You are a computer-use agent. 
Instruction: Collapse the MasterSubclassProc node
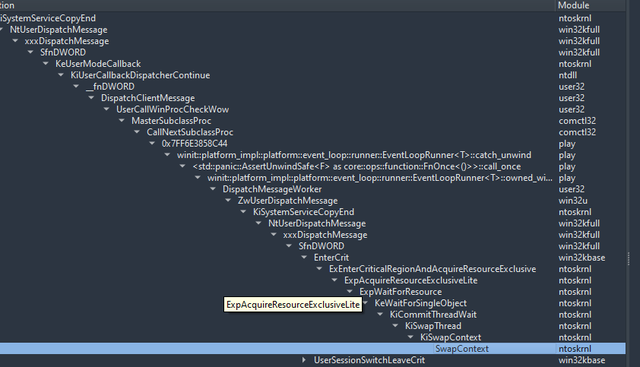pos(122,121)
